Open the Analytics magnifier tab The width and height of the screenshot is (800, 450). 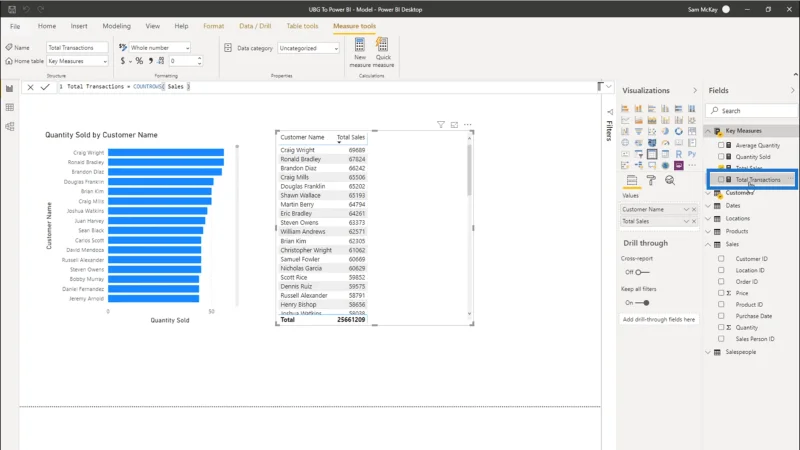670,180
